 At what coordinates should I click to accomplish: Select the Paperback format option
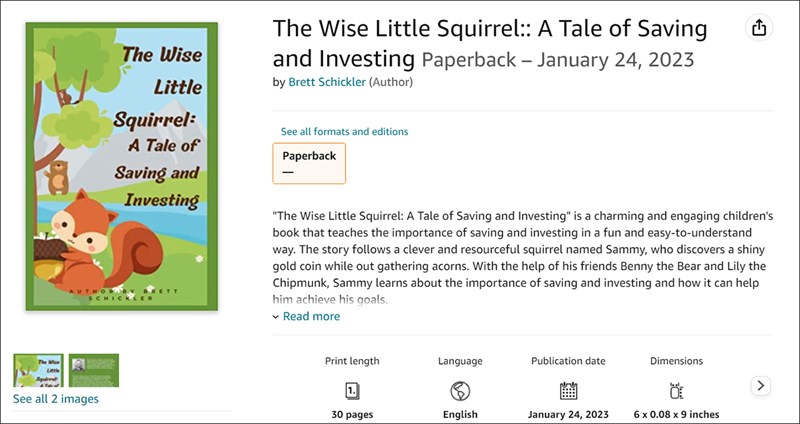click(x=309, y=163)
